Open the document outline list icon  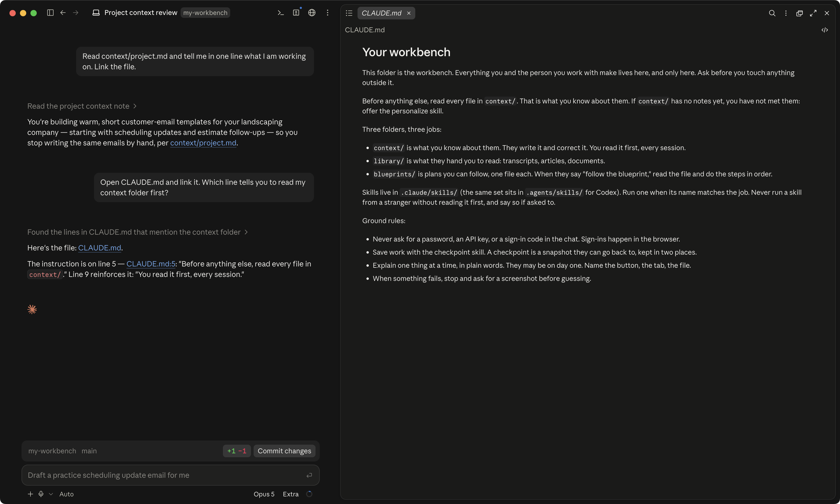click(349, 13)
